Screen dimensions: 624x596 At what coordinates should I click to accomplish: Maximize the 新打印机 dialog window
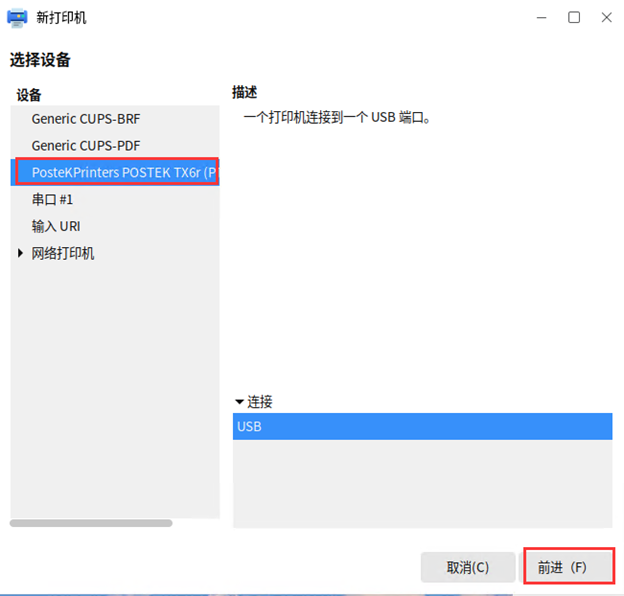pyautogui.click(x=574, y=17)
